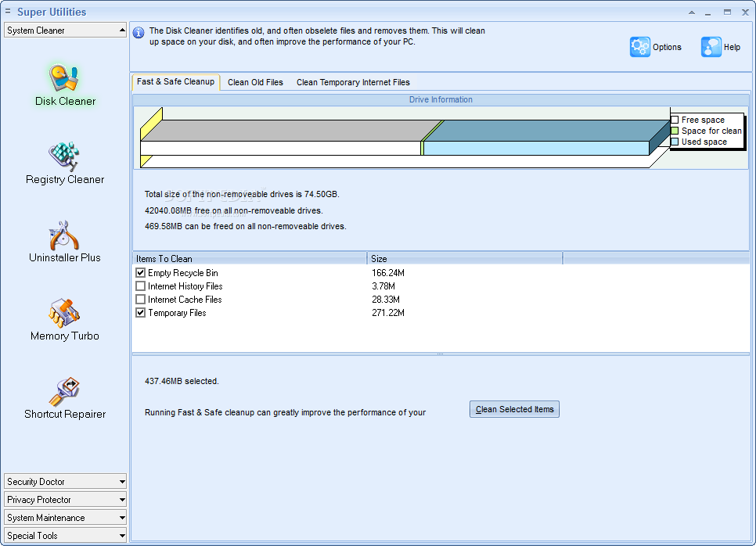Select the 28.33M size value
The width and height of the screenshot is (756, 546).
coord(386,300)
